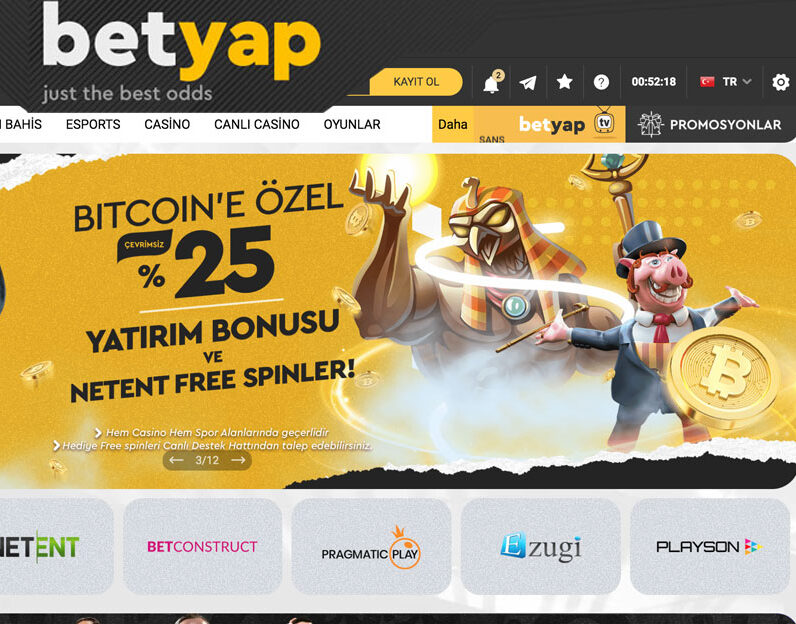Image resolution: width=796 pixels, height=624 pixels.
Task: Click the Telegram paper plane icon
Action: (x=528, y=82)
